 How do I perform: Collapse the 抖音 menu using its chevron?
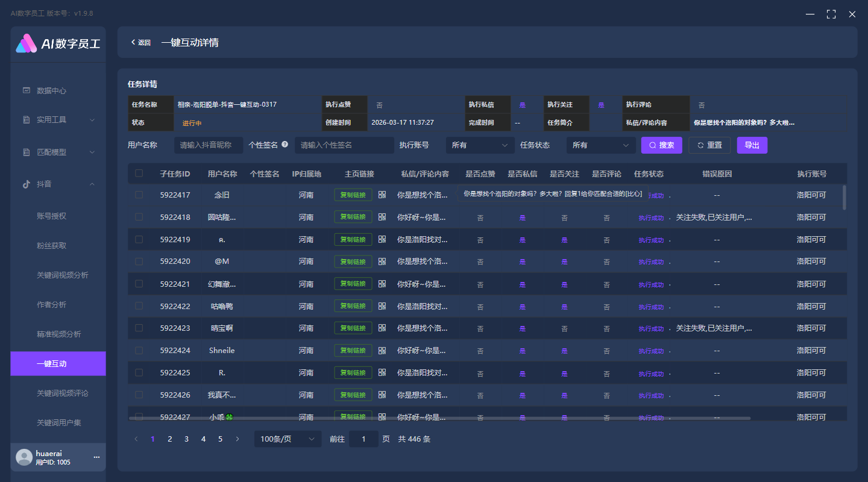92,184
